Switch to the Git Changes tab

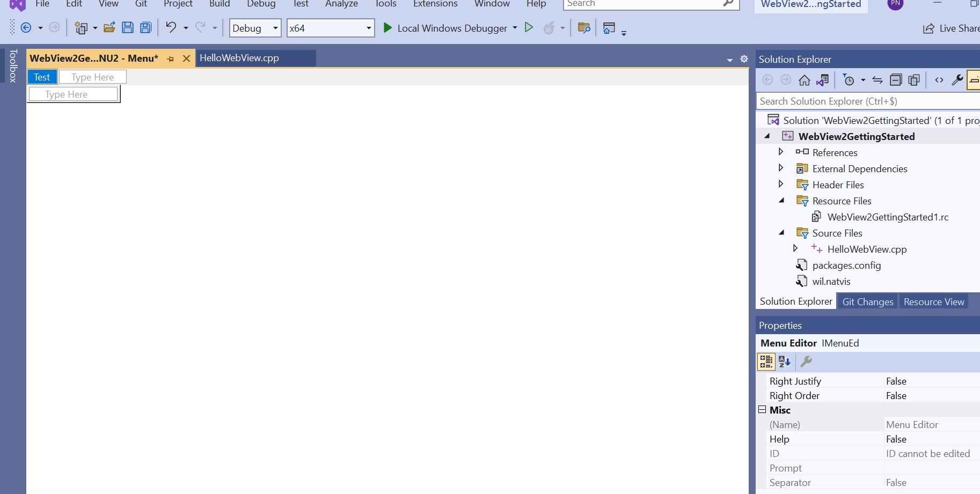coord(868,301)
